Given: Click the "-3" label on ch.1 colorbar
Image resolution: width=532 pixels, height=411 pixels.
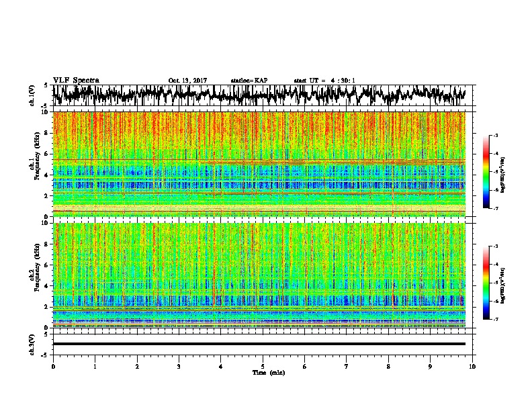Looking at the screenshot, I should point(495,136).
